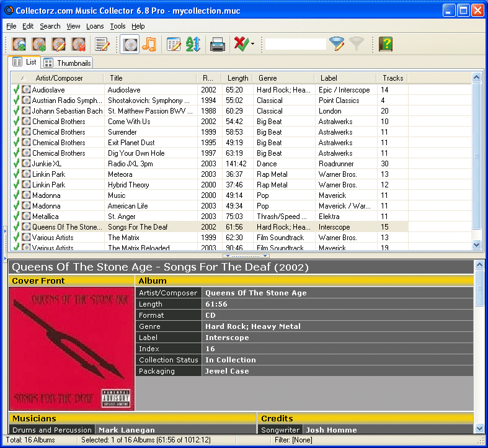488x448 pixels.
Task: Sort by the R... year column header
Action: point(209,78)
